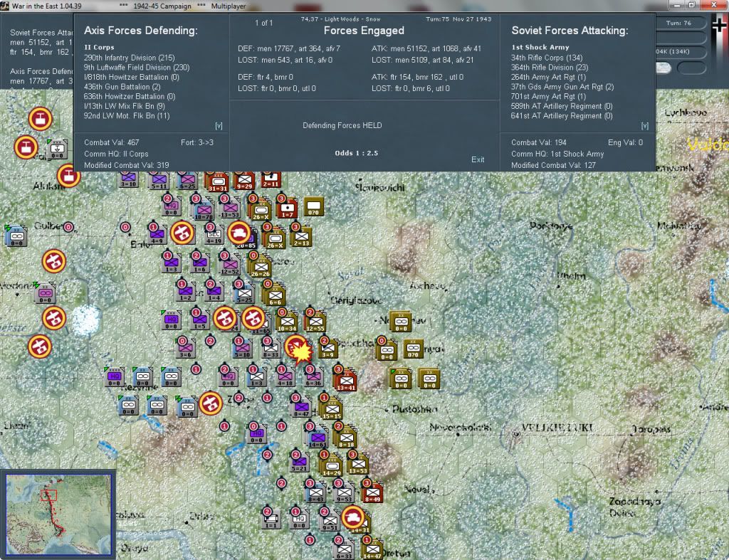Screen dimensions: 729x560
Task: Select the unit counter labeled 18=78
Action: pos(204,210)
